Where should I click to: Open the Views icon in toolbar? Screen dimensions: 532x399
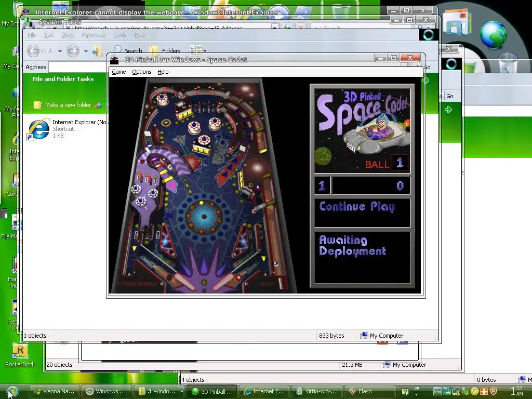[x=196, y=50]
